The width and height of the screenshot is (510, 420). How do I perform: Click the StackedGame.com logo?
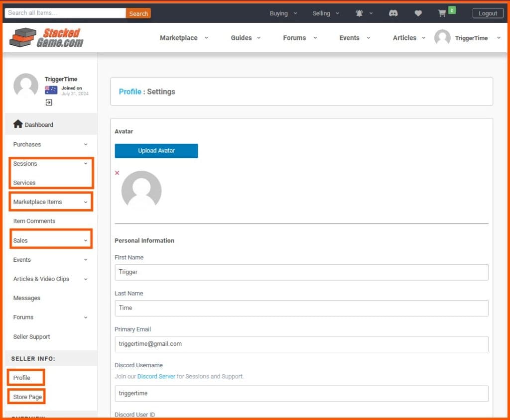tap(46, 38)
